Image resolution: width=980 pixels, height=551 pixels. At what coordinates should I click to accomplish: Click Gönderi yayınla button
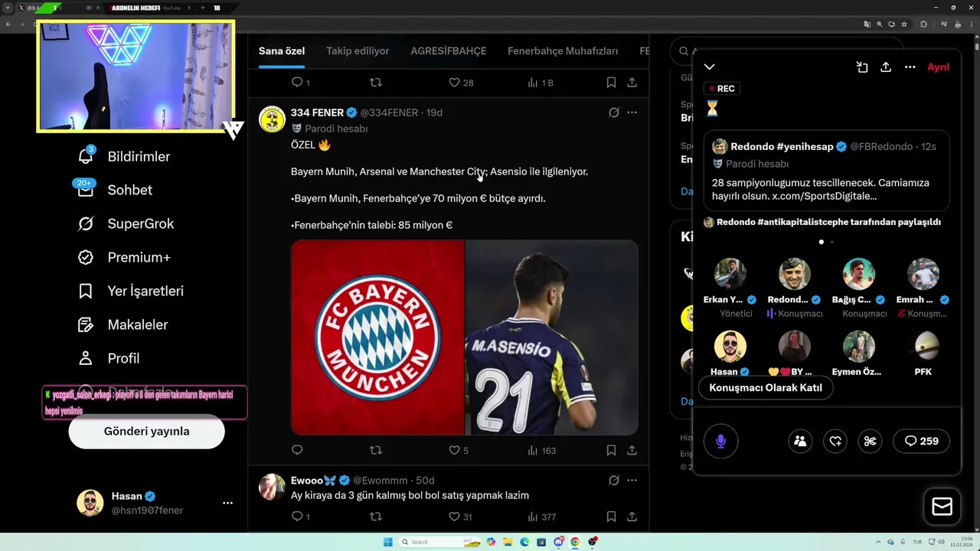pos(147,432)
